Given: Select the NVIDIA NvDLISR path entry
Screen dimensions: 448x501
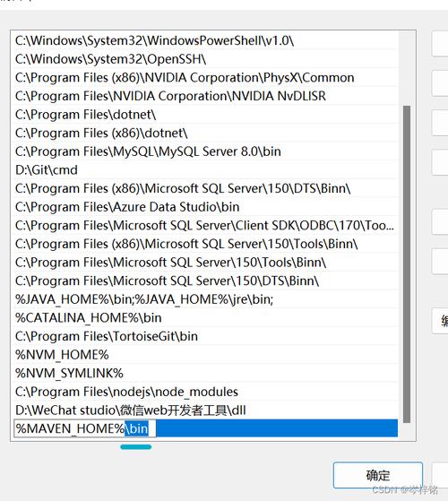Looking at the screenshot, I should point(206,96).
